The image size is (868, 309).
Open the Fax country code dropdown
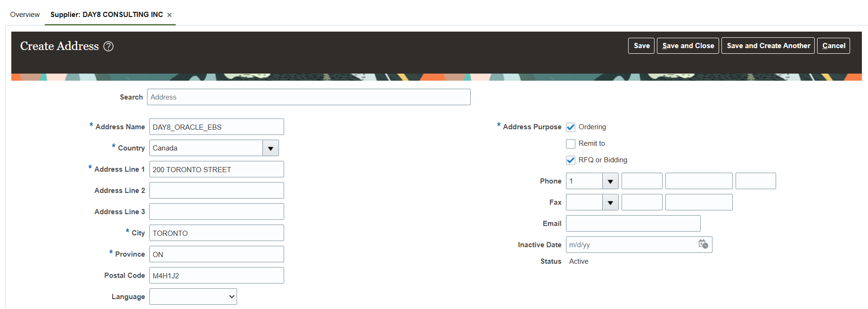610,202
